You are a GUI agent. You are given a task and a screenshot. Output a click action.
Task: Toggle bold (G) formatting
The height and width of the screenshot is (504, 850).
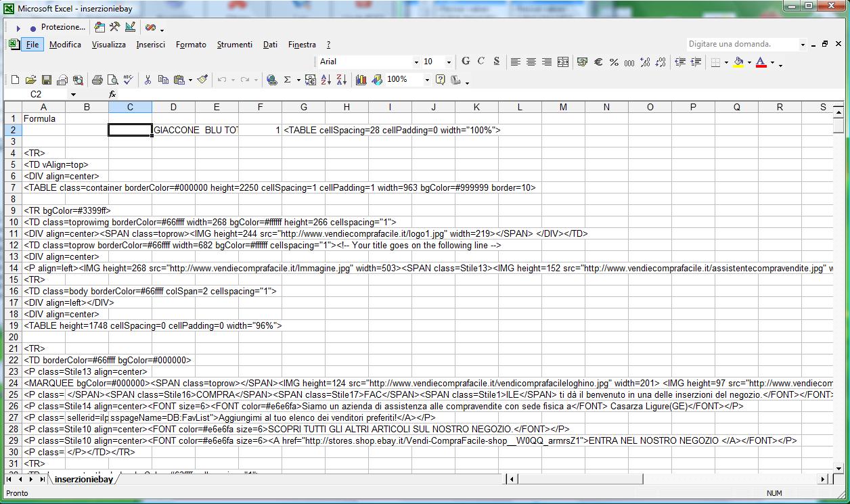[x=466, y=62]
